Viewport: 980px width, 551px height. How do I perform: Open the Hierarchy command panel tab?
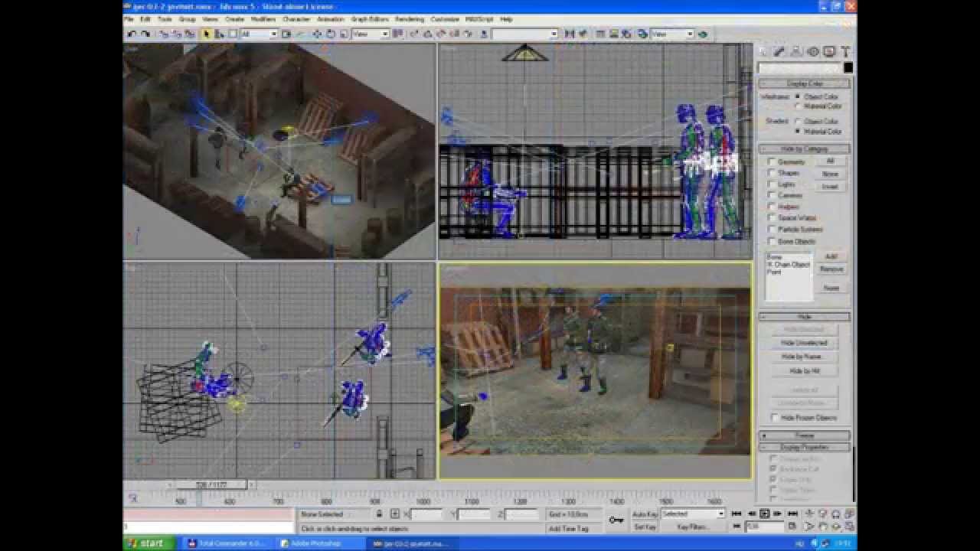pos(796,52)
